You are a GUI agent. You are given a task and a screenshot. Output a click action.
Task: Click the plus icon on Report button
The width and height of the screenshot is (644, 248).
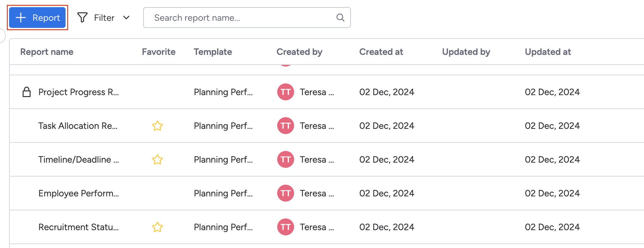[21, 18]
